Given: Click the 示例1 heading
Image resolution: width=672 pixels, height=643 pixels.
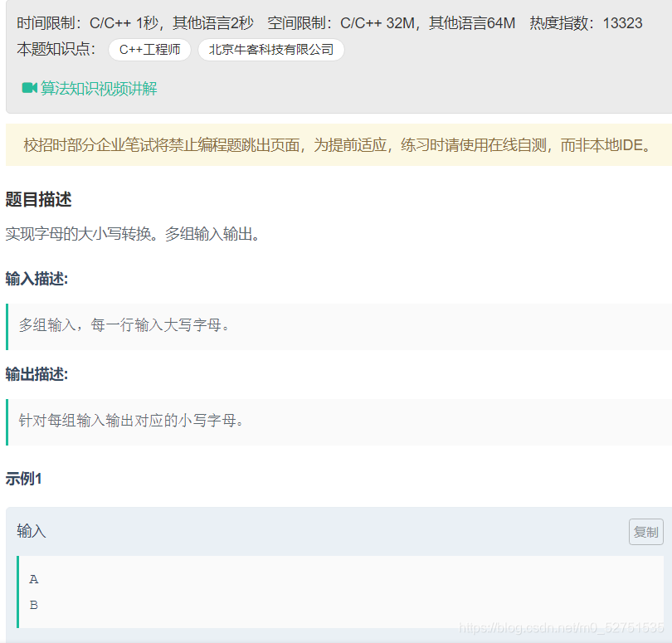Looking at the screenshot, I should 23,479.
